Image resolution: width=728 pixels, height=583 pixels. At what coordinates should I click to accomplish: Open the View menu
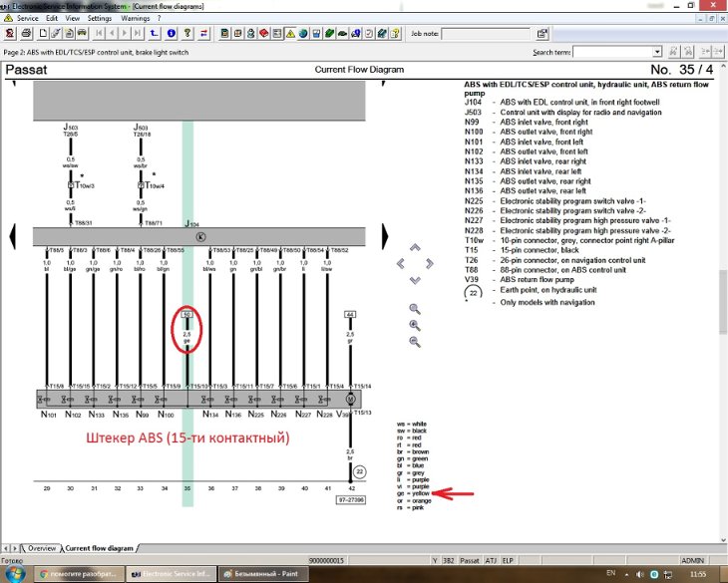point(73,18)
